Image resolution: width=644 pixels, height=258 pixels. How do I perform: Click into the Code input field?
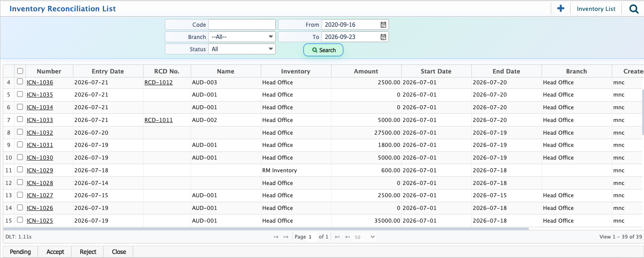(242, 24)
